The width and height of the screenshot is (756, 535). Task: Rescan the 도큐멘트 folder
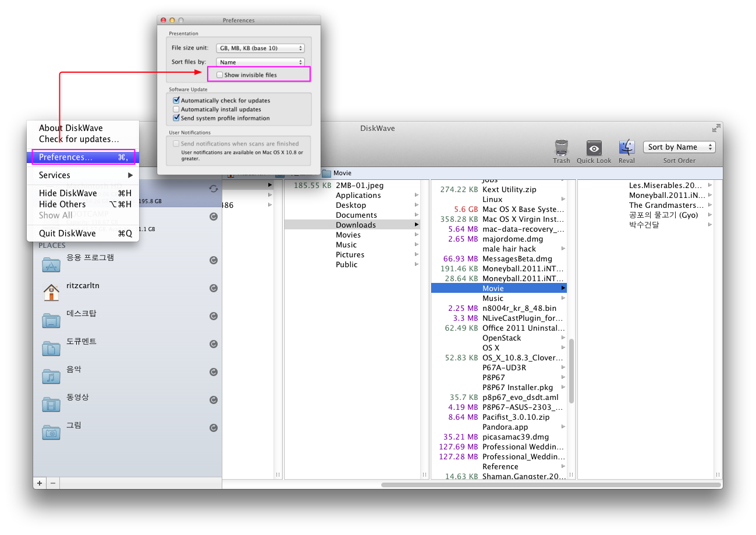214,344
